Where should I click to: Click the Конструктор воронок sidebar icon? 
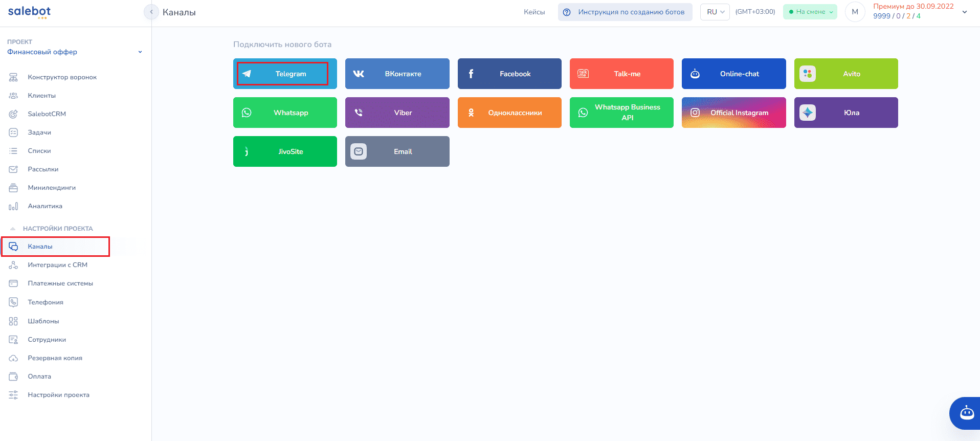click(x=13, y=77)
